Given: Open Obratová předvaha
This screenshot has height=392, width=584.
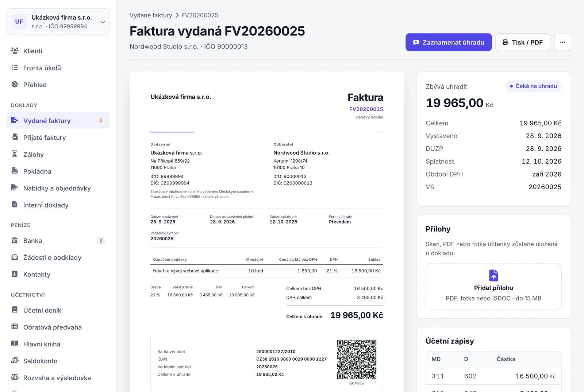Looking at the screenshot, I should (x=58, y=327).
